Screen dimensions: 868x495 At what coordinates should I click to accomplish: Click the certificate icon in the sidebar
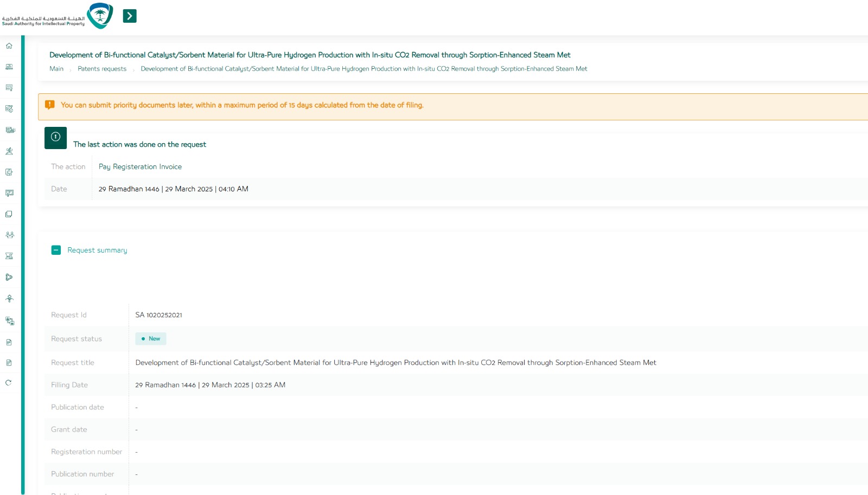[9, 88]
